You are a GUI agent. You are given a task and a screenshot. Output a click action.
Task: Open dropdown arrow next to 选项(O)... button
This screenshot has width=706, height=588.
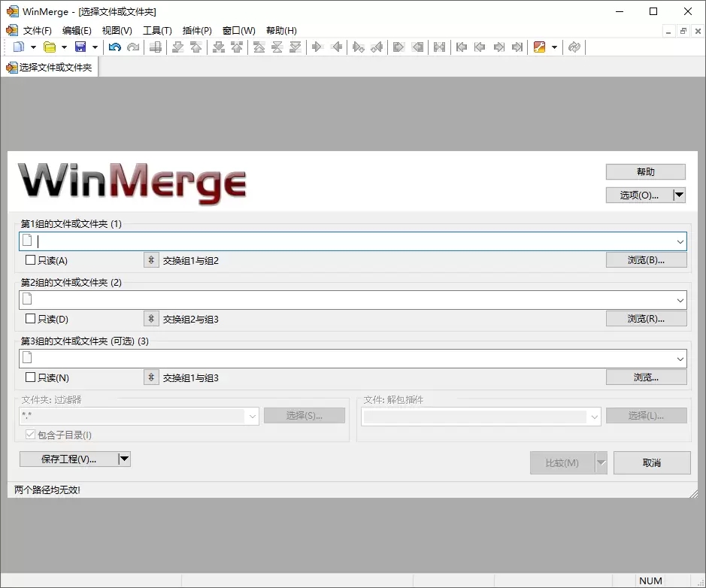click(x=679, y=195)
